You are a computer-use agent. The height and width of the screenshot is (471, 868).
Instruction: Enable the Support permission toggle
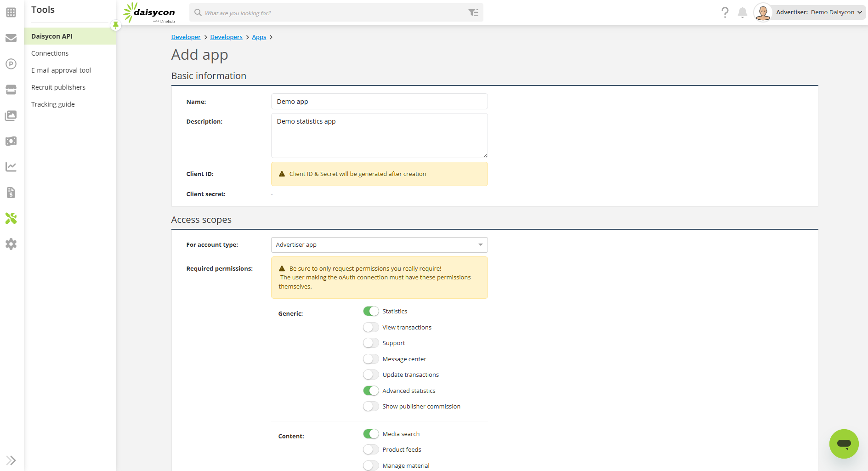[x=371, y=343]
